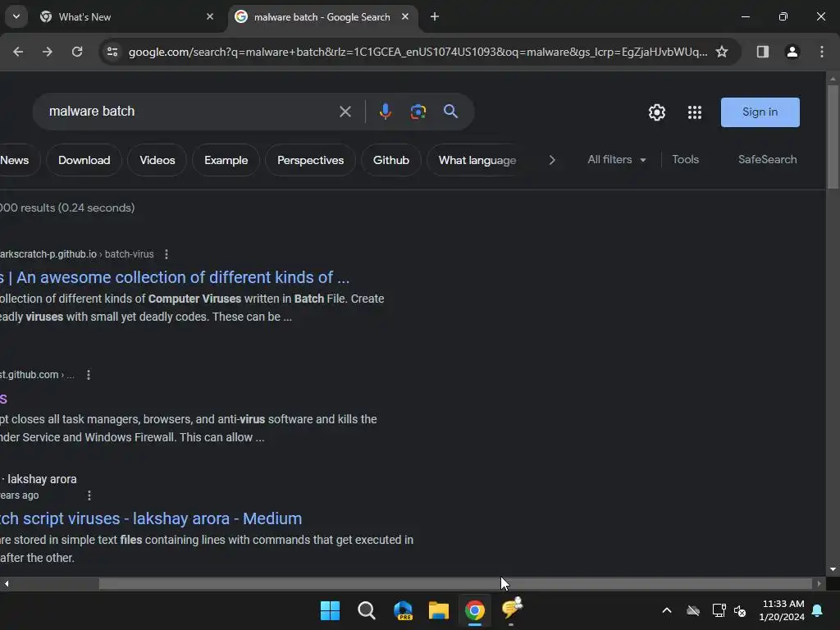Open the lakshay arora Medium result
The image size is (840, 630).
click(151, 518)
